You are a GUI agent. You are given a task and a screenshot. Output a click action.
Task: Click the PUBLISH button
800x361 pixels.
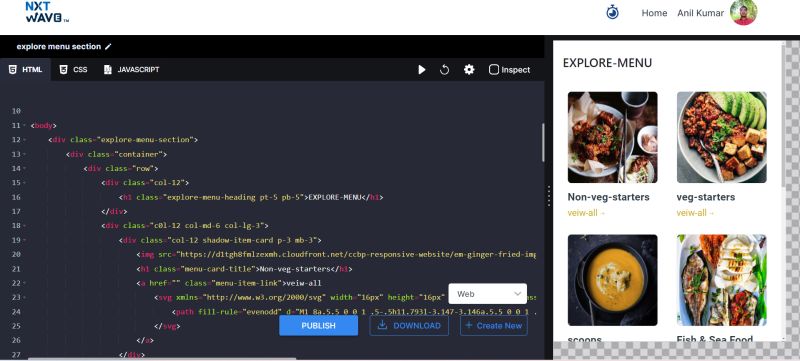[x=318, y=325]
